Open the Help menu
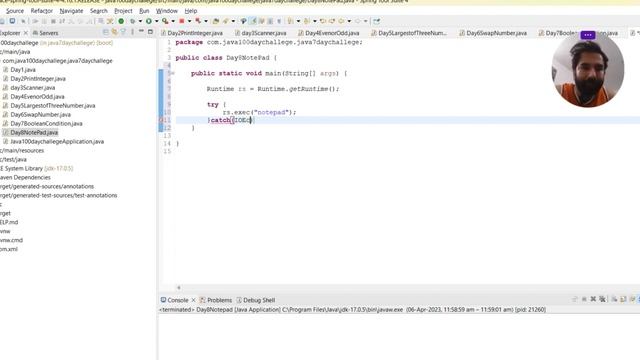The image size is (640, 360). pos(191,11)
